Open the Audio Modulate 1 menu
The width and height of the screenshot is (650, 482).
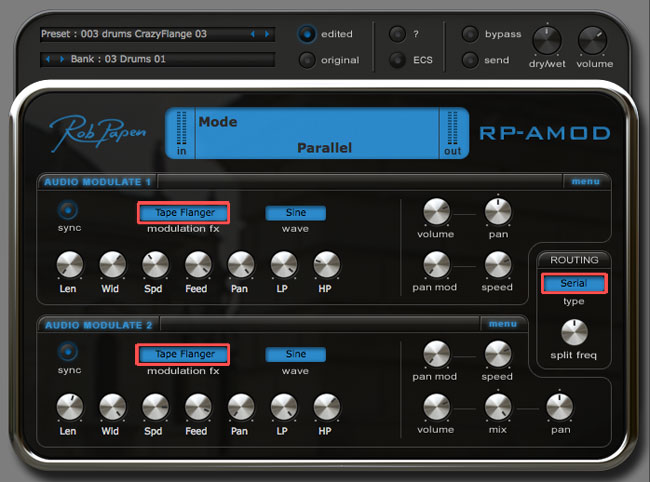click(x=586, y=182)
